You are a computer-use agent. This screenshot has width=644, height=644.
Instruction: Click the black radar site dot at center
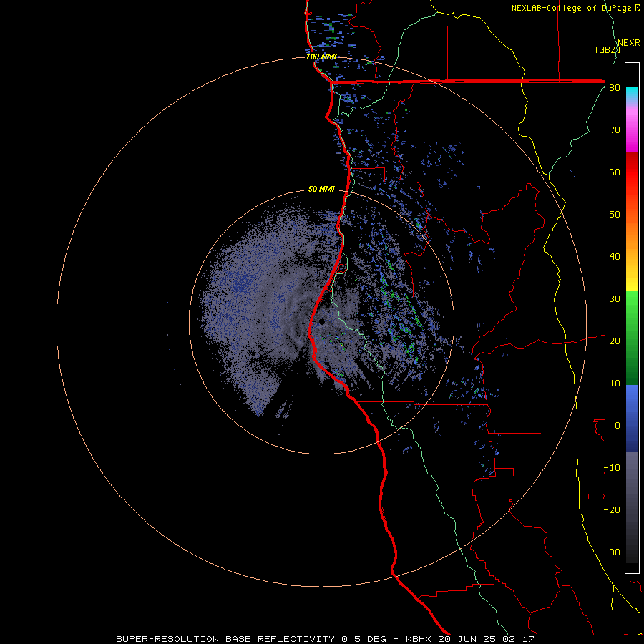pos(322,321)
